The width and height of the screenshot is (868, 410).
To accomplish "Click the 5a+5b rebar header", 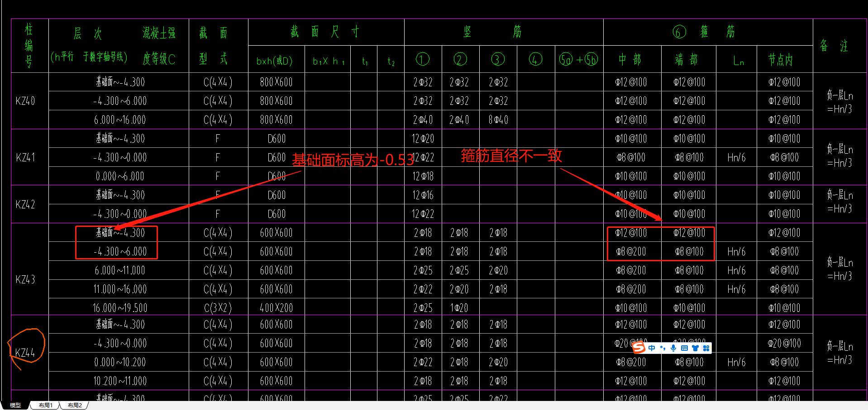I will (x=579, y=59).
